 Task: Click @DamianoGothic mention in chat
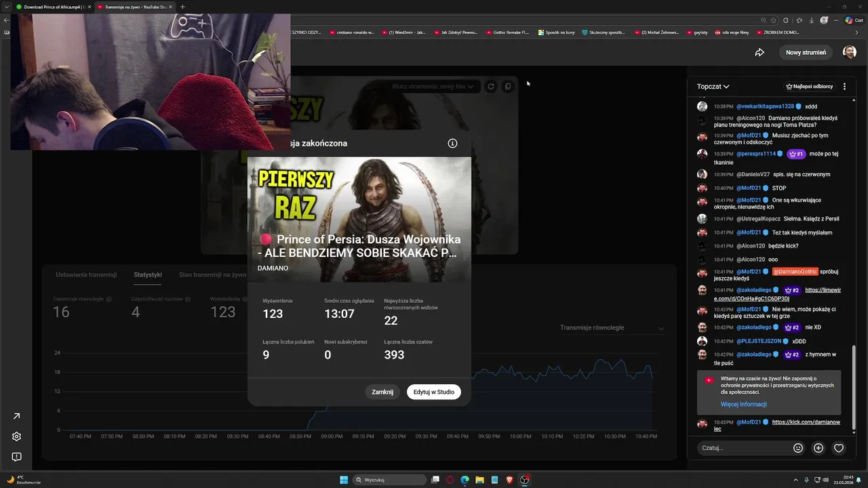[795, 272]
